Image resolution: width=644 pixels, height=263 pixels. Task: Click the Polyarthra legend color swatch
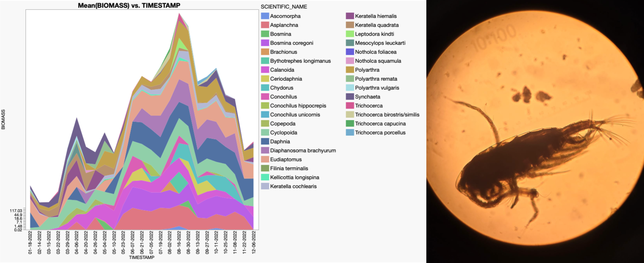coord(350,70)
